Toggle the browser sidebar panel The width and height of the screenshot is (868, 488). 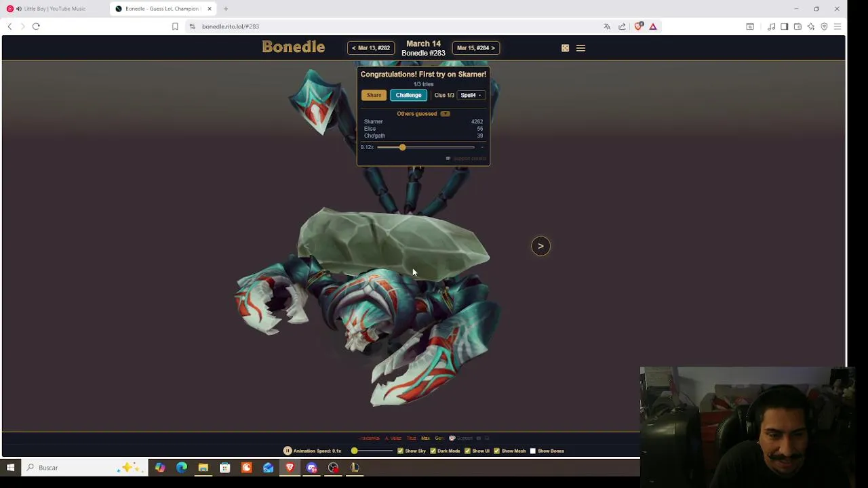tap(785, 26)
